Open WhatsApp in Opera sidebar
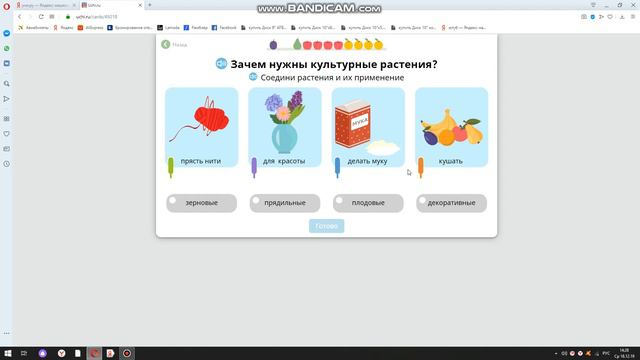640x360 pixels. [7, 49]
